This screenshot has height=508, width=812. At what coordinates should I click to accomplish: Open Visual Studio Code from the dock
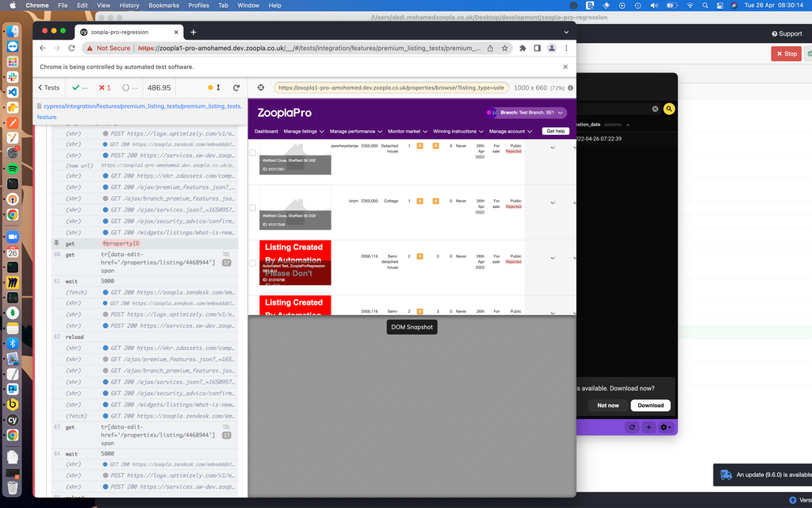[x=13, y=92]
